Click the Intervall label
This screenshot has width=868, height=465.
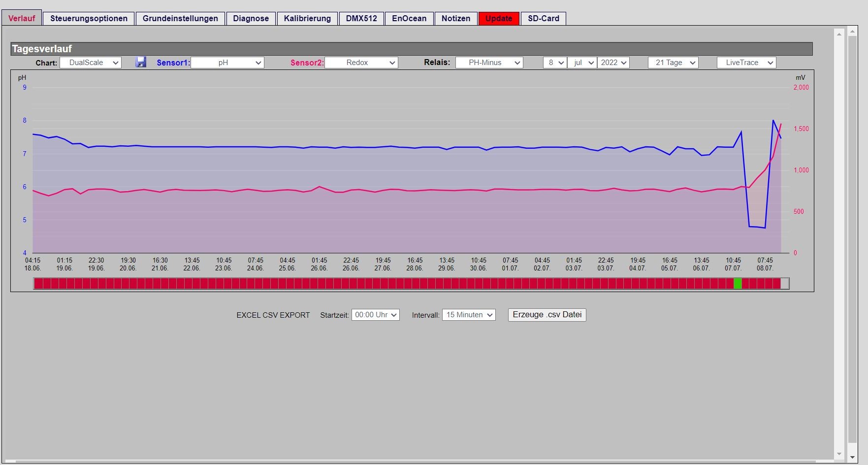425,315
